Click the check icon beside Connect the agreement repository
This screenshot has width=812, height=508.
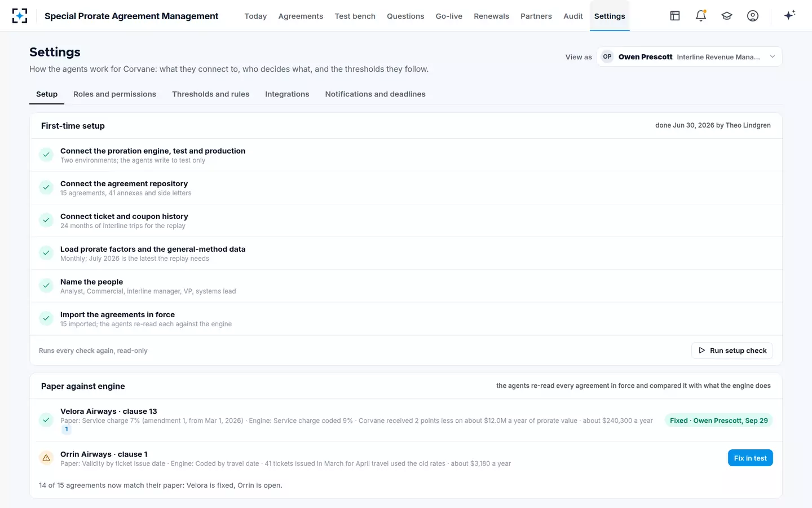[46, 187]
